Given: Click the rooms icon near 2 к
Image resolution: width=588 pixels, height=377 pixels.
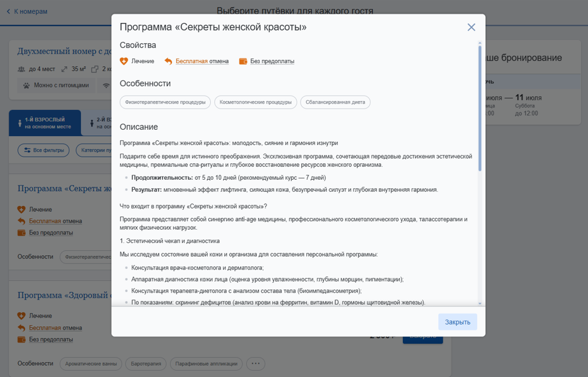Looking at the screenshot, I should pyautogui.click(x=95, y=69).
